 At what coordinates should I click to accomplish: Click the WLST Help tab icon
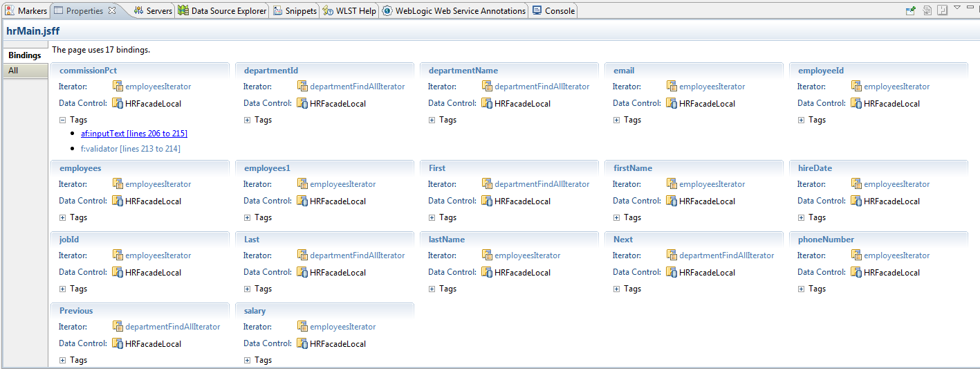pyautogui.click(x=328, y=10)
